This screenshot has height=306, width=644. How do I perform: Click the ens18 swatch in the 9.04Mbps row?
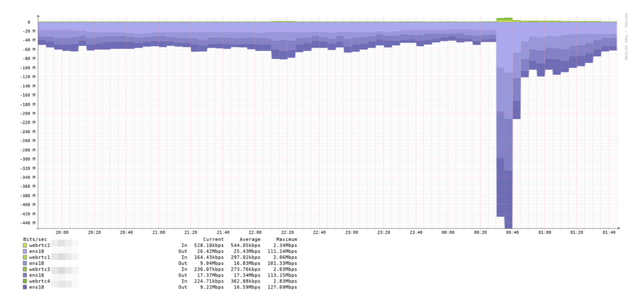coord(25,263)
